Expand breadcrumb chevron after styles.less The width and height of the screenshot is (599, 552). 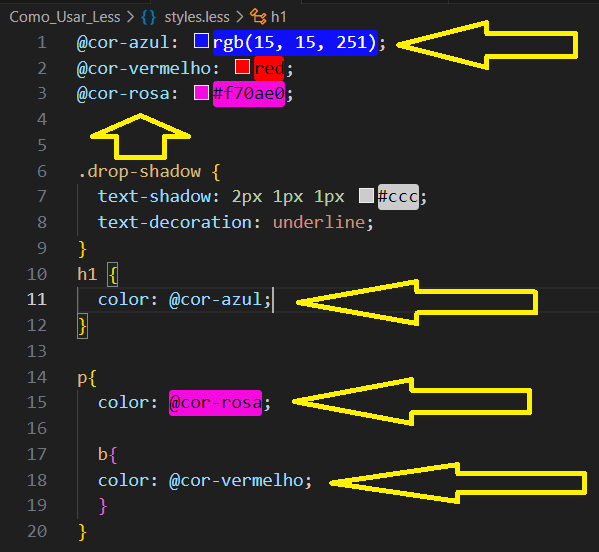(x=240, y=17)
